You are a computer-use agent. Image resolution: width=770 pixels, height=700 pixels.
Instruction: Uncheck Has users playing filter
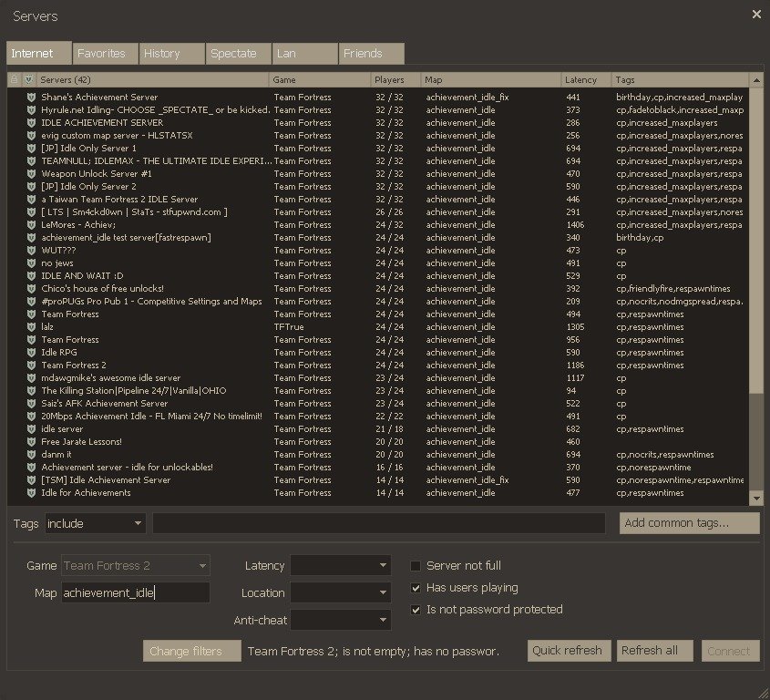pyautogui.click(x=416, y=588)
